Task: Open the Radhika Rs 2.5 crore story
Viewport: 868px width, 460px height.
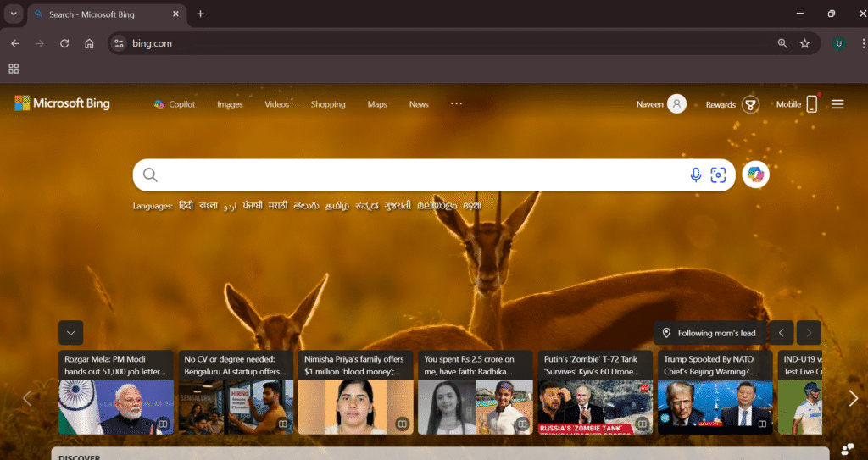Action: coord(476,392)
